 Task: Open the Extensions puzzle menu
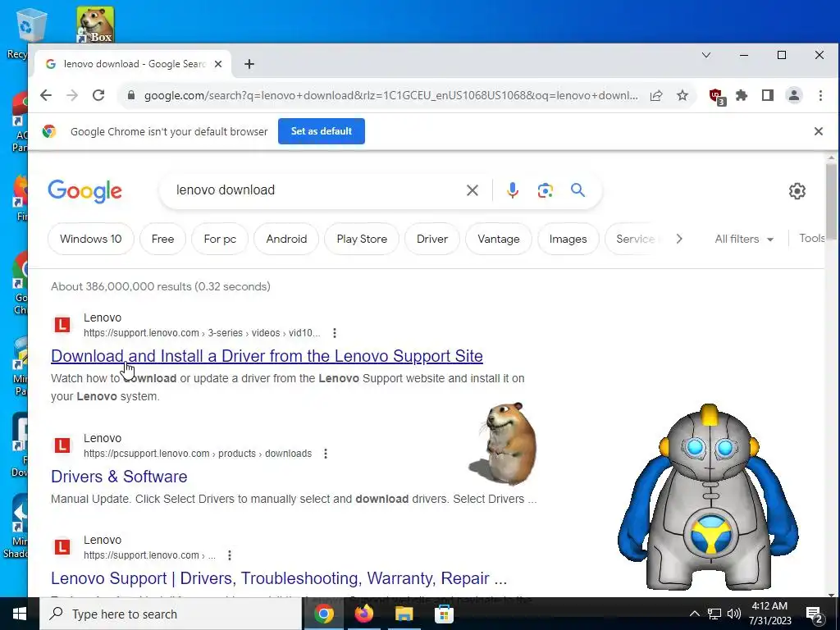pos(742,95)
